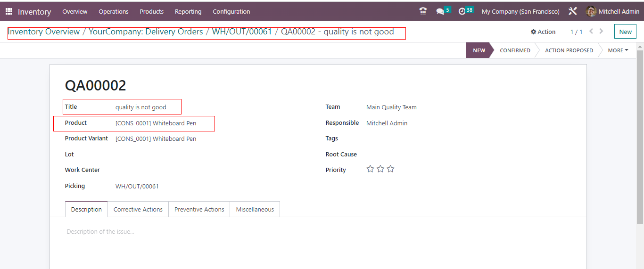This screenshot has width=644, height=269.
Task: Open the Reporting menu
Action: (x=188, y=11)
